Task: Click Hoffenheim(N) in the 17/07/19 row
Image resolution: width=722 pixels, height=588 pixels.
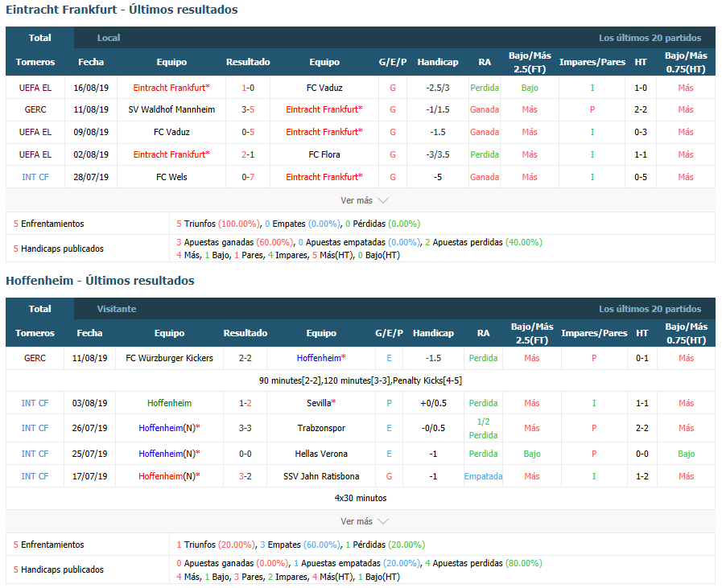Action: 169,476
